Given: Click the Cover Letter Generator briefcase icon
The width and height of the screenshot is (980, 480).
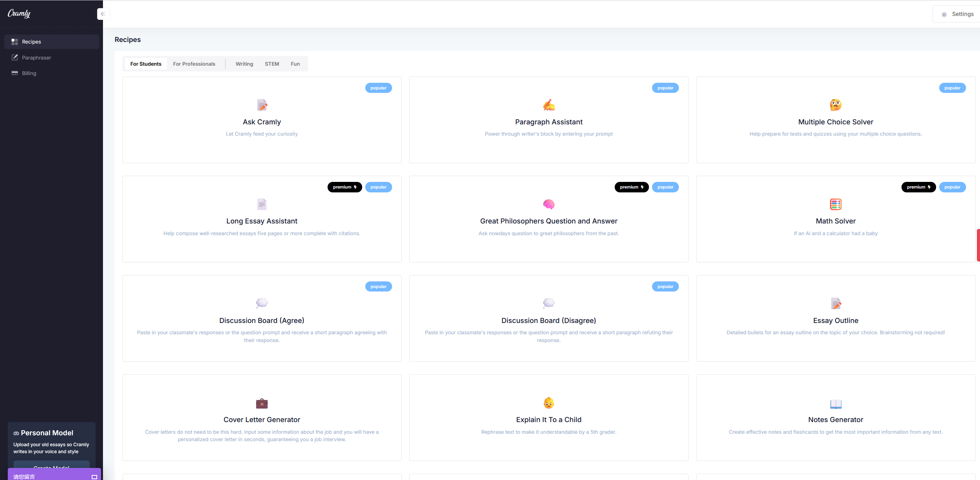Looking at the screenshot, I should pos(262,403).
